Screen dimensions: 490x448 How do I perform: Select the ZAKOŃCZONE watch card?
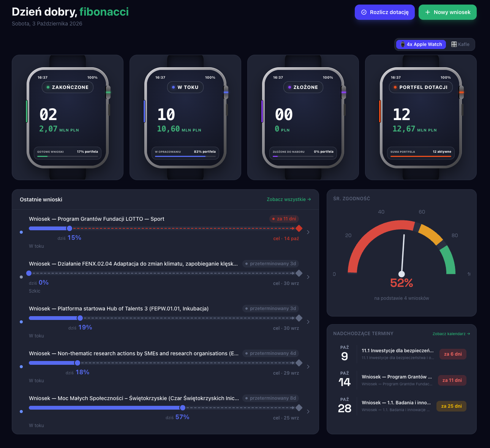pos(68,117)
